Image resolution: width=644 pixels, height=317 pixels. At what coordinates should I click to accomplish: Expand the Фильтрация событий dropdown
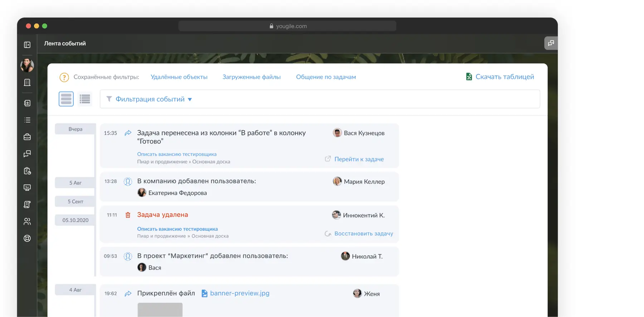pos(153,99)
